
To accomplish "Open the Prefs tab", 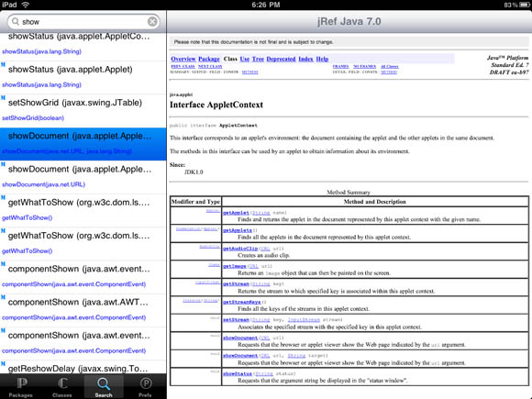I will pos(145,386).
